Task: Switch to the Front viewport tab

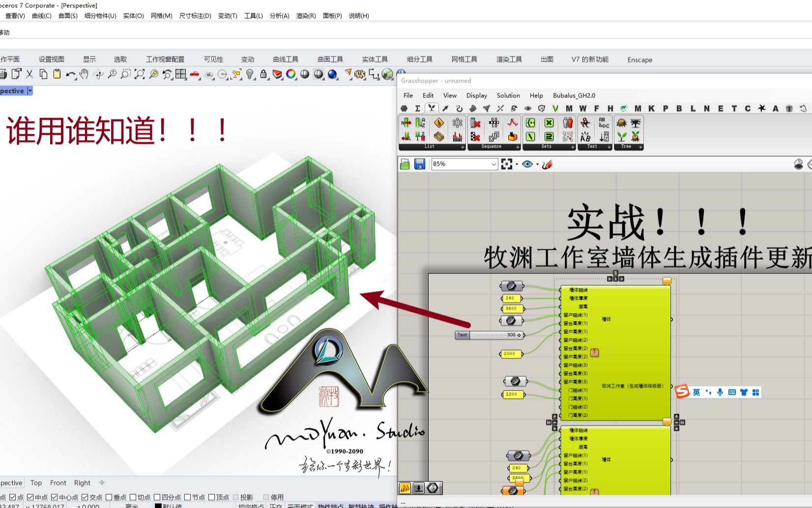Action: click(58, 483)
